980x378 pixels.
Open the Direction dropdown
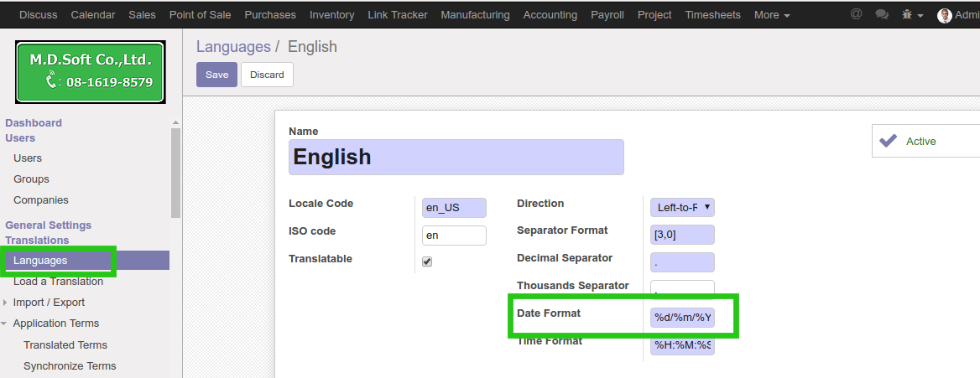coord(682,207)
